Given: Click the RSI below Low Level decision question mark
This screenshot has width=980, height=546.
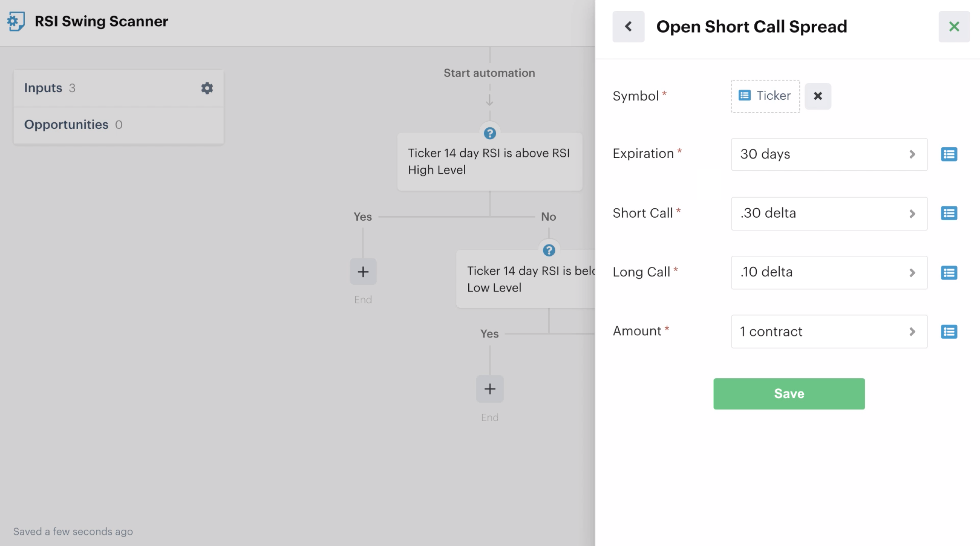Looking at the screenshot, I should (x=549, y=251).
